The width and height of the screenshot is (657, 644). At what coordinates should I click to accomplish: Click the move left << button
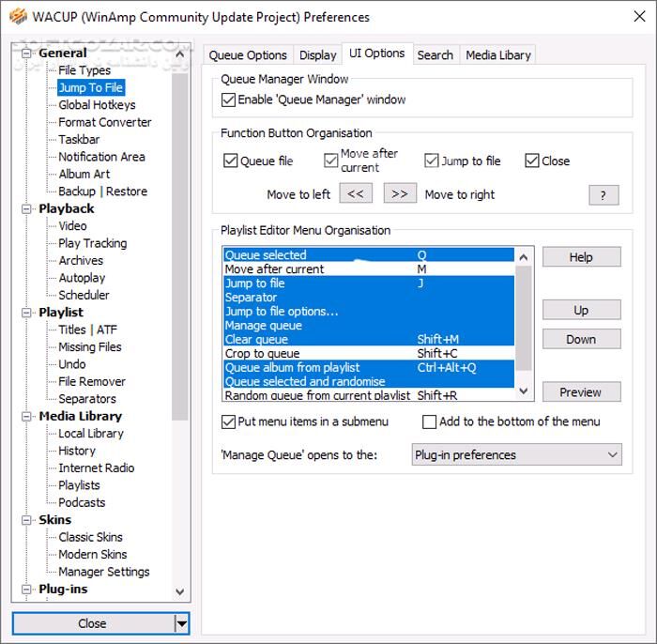coord(355,193)
